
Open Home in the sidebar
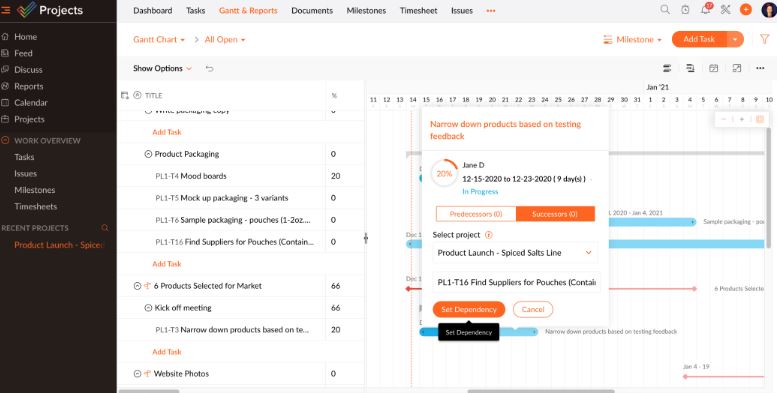point(25,37)
